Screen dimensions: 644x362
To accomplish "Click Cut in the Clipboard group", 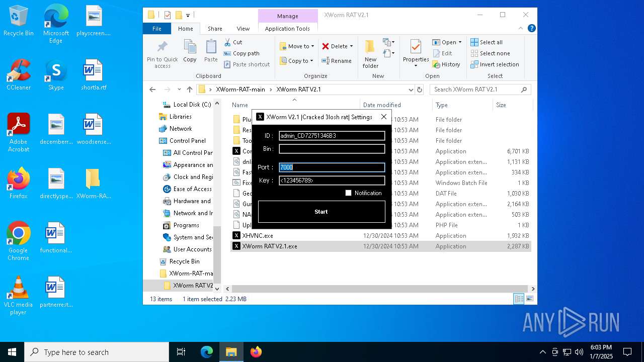I will (x=233, y=42).
